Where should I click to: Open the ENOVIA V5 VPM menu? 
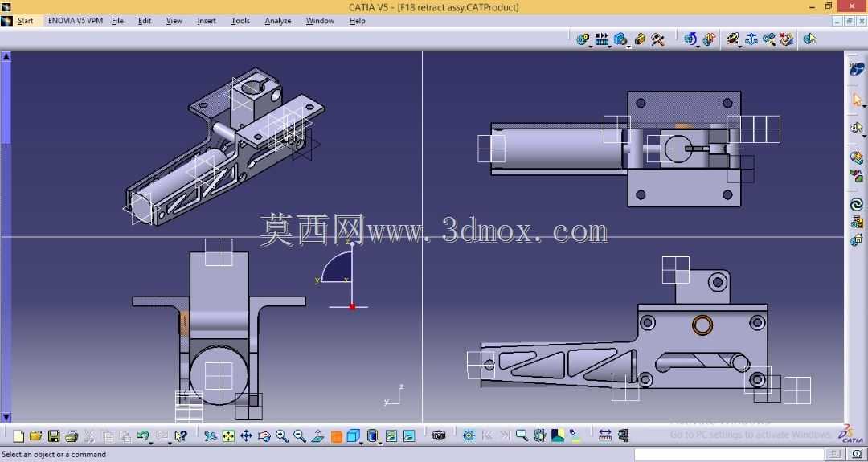pyautogui.click(x=76, y=21)
